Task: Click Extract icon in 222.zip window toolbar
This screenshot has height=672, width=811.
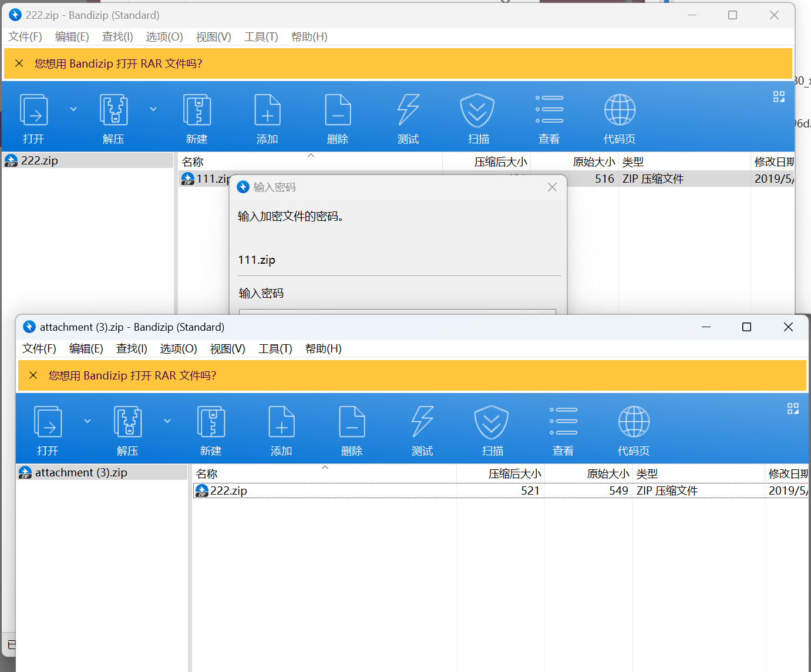Action: coord(114,110)
